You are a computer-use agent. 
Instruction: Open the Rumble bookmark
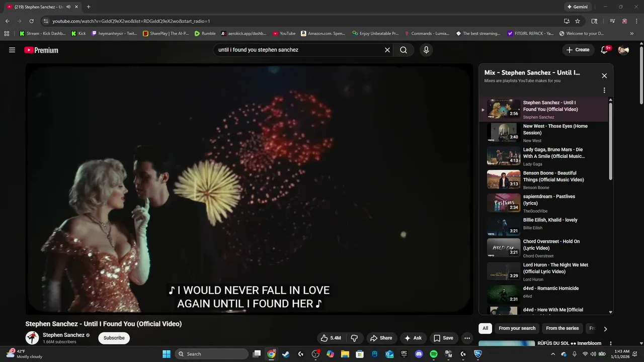pos(205,34)
